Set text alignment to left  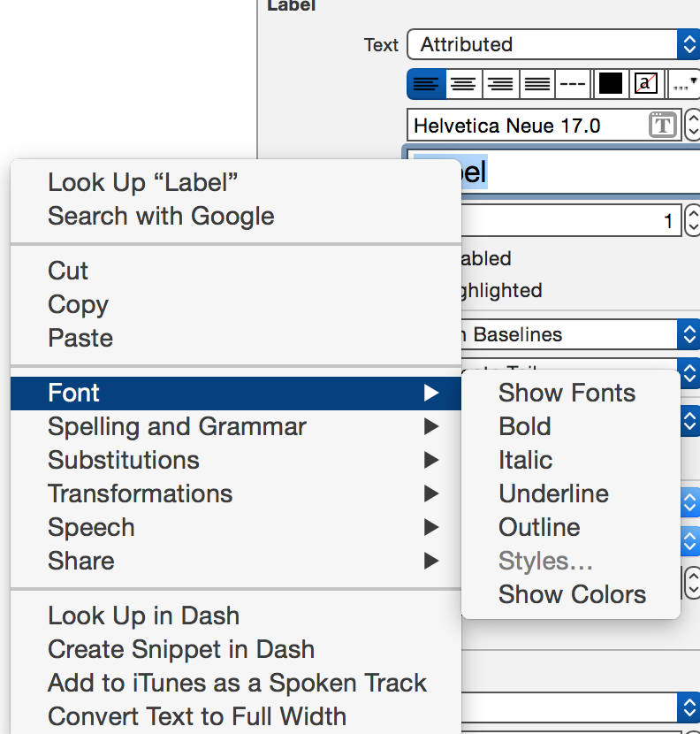tap(425, 84)
